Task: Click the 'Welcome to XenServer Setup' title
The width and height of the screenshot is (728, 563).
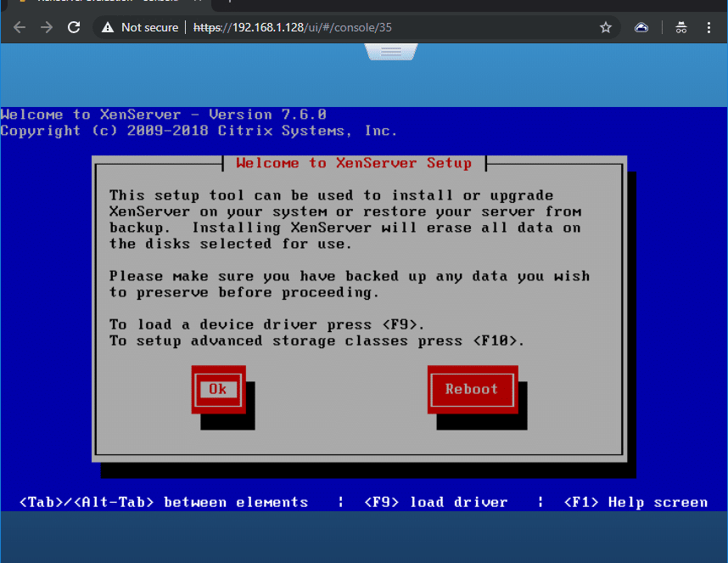Action: tap(354, 163)
